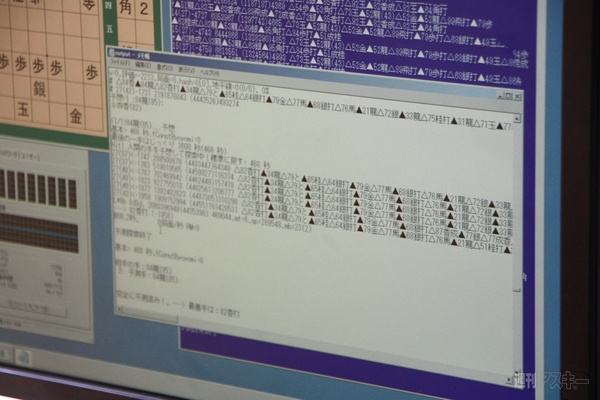Click the line '(1/1)84龍(85)...予想'
The height and width of the screenshot is (400, 600).
click(143, 125)
